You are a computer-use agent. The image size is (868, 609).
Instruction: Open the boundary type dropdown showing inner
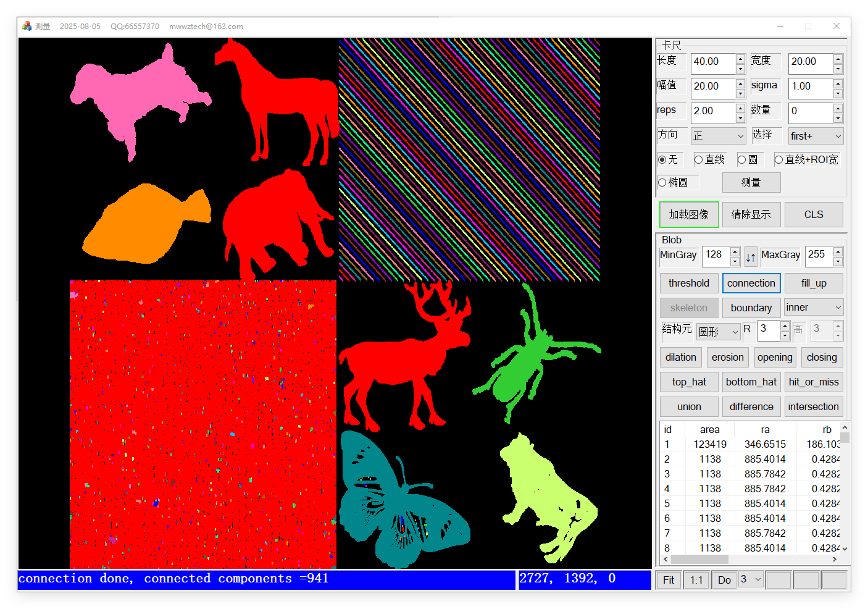tap(813, 308)
